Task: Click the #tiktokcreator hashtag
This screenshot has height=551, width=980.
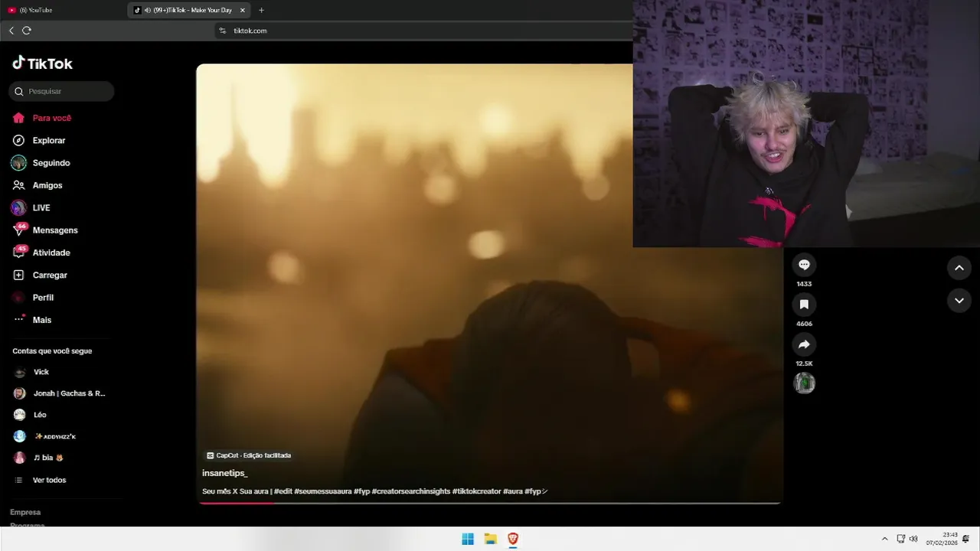Action: tap(476, 491)
